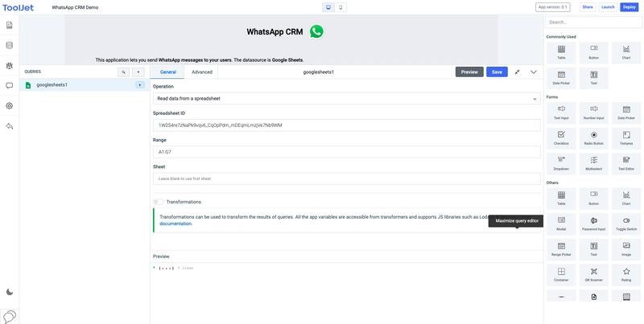
Task: Select Chart widget under Commonly Used
Action: coord(626,52)
